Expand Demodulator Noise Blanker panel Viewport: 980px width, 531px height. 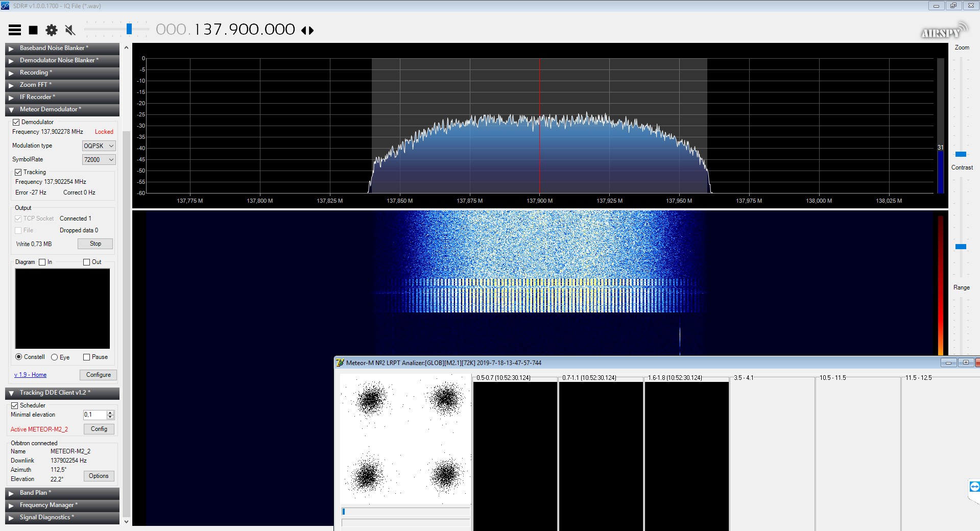[62, 60]
